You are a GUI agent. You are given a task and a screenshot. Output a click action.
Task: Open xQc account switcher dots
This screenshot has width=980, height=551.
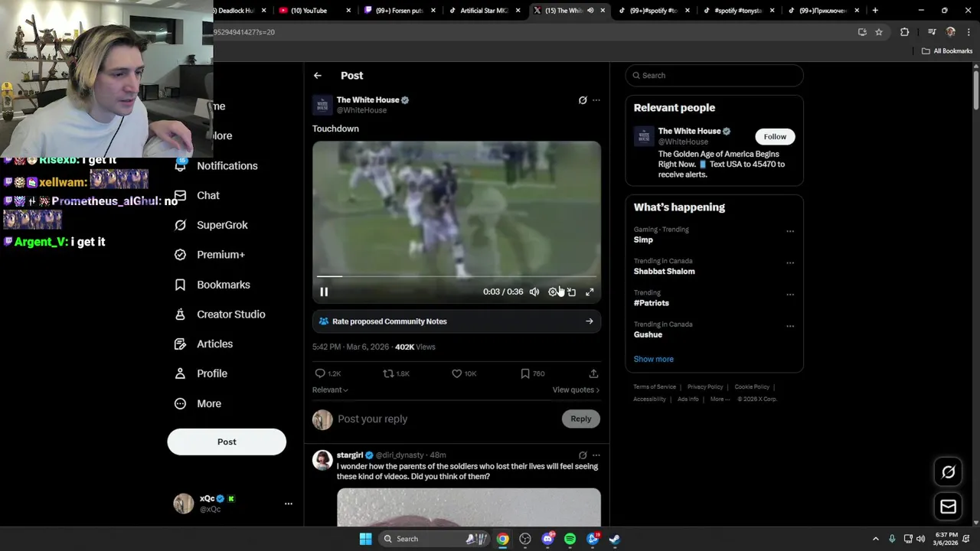point(289,504)
